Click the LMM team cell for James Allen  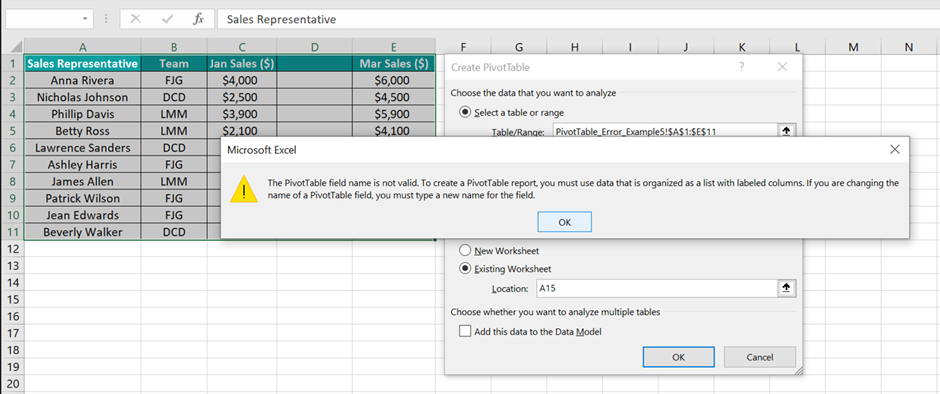click(x=174, y=181)
